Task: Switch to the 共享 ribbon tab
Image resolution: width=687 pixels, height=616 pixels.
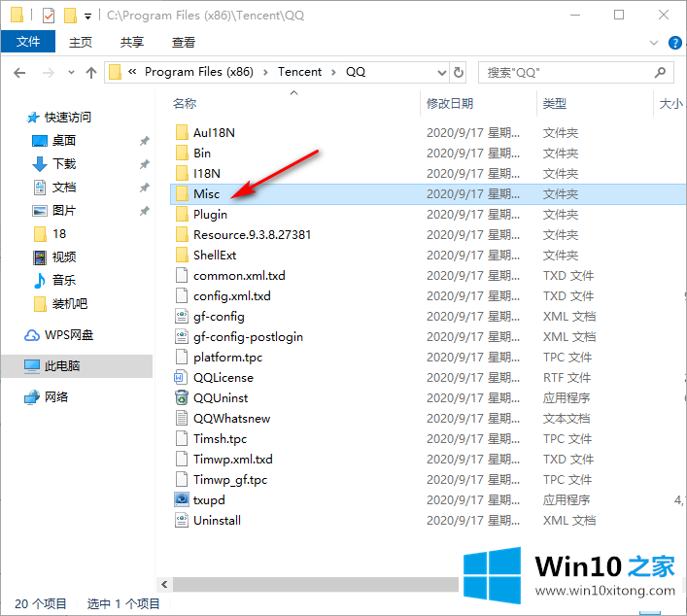Action: [x=132, y=42]
